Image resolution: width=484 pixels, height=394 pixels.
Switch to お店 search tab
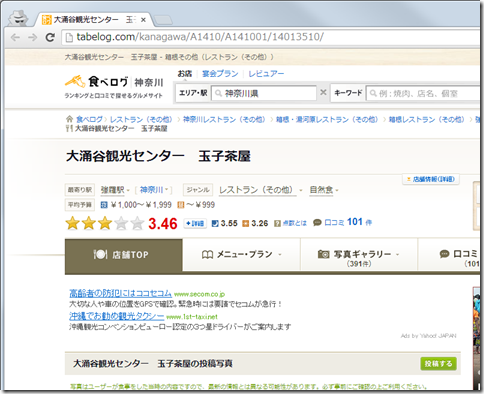(185, 74)
